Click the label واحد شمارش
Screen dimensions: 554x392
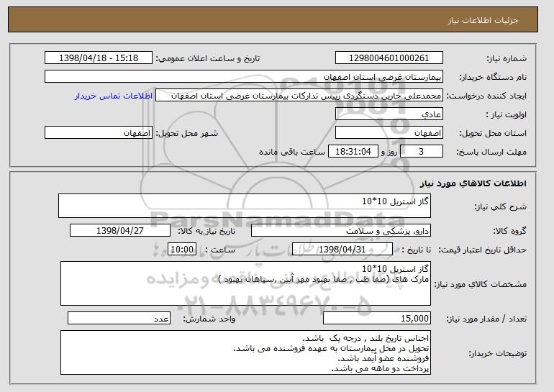(x=209, y=319)
